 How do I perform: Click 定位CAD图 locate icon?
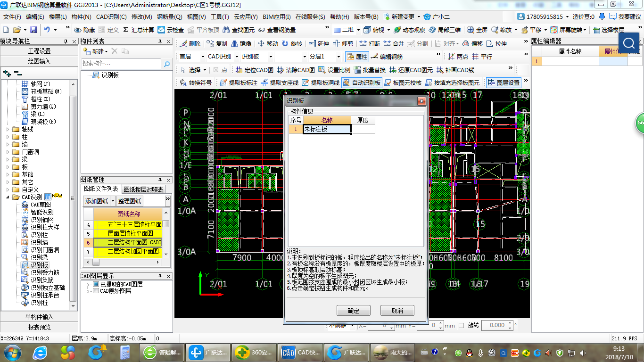pos(254,70)
